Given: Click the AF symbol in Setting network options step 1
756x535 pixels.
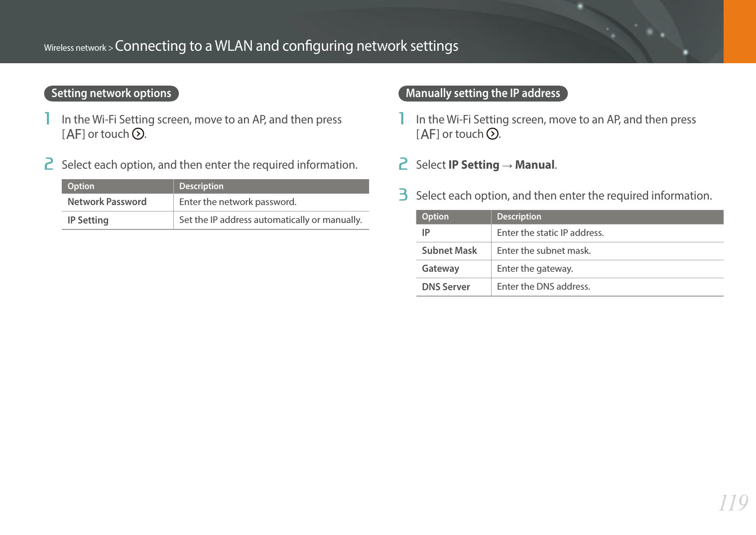Looking at the screenshot, I should point(73,134).
